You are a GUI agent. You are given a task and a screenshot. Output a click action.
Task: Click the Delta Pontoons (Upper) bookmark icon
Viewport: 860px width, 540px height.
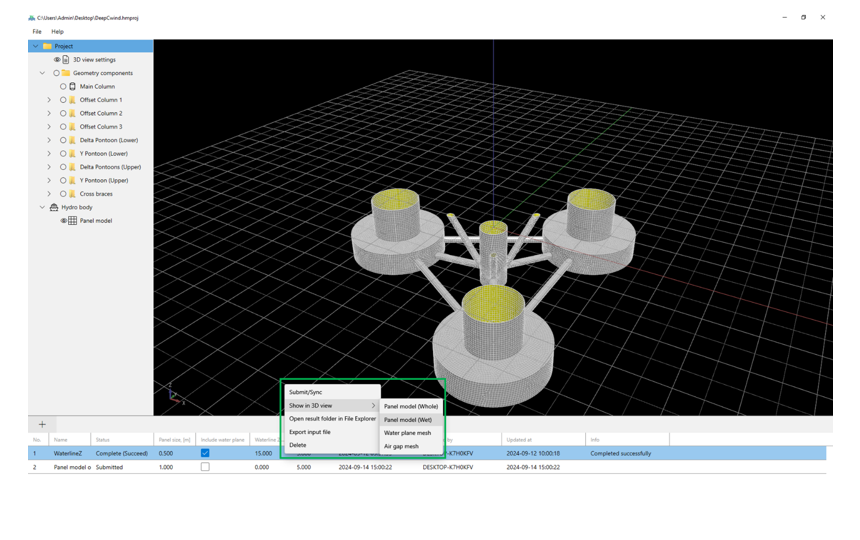click(x=72, y=167)
